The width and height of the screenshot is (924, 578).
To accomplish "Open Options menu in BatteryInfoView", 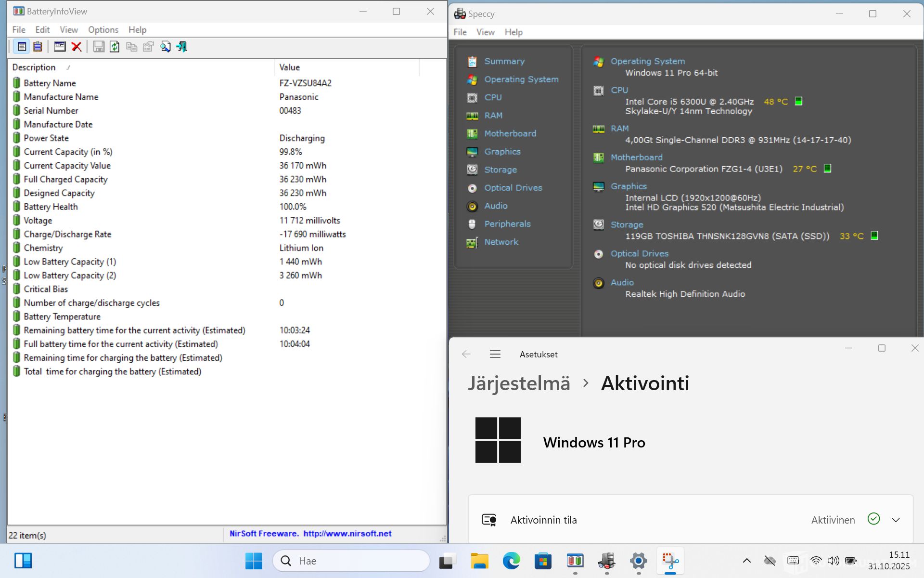I will pos(103,30).
